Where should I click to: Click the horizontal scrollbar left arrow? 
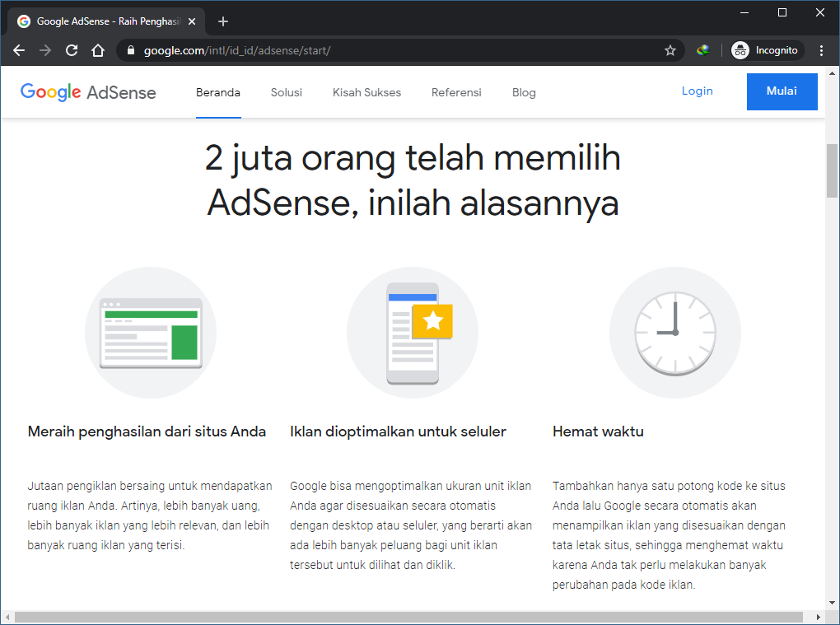tap(7, 617)
